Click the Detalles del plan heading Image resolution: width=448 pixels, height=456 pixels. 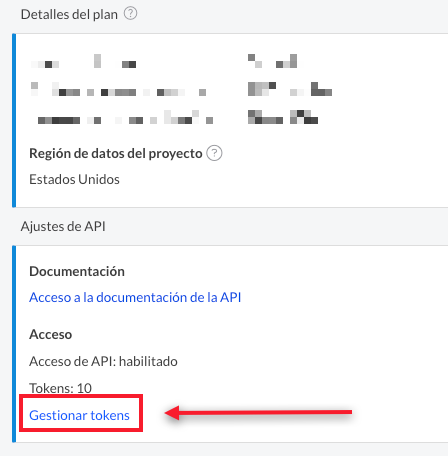point(69,14)
